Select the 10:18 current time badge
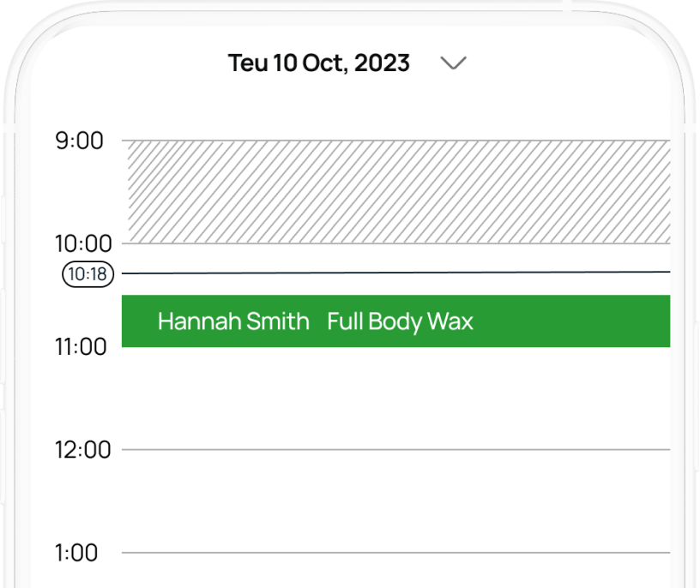 pos(87,274)
